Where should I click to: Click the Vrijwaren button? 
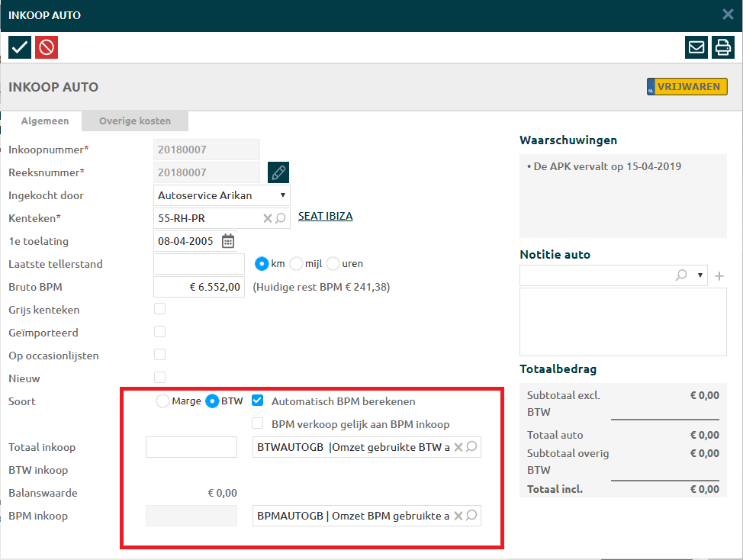(x=687, y=87)
